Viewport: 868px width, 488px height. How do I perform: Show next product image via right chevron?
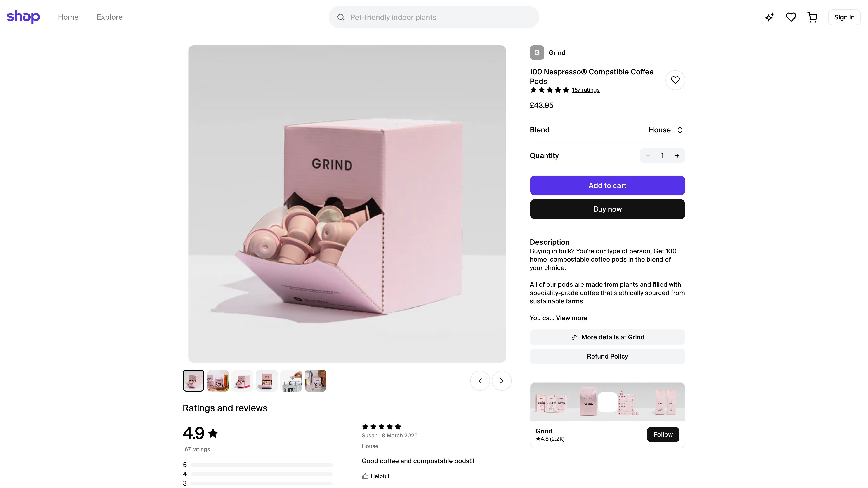(501, 380)
